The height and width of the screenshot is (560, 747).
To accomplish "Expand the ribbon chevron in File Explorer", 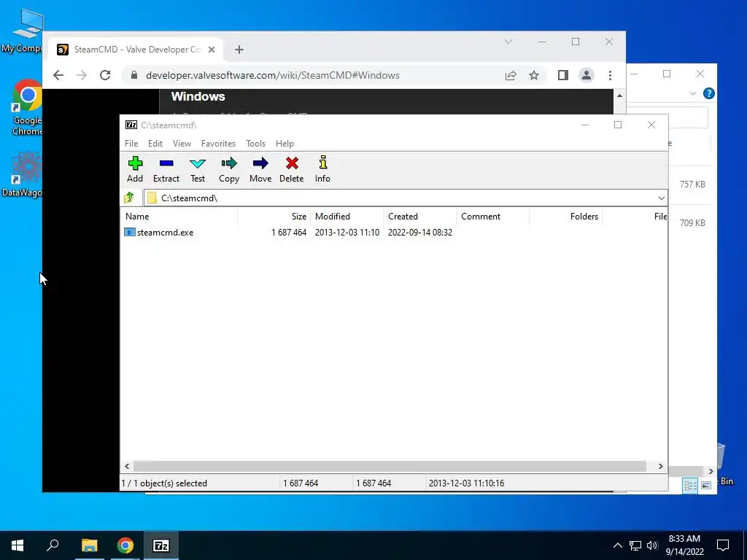I will [693, 94].
